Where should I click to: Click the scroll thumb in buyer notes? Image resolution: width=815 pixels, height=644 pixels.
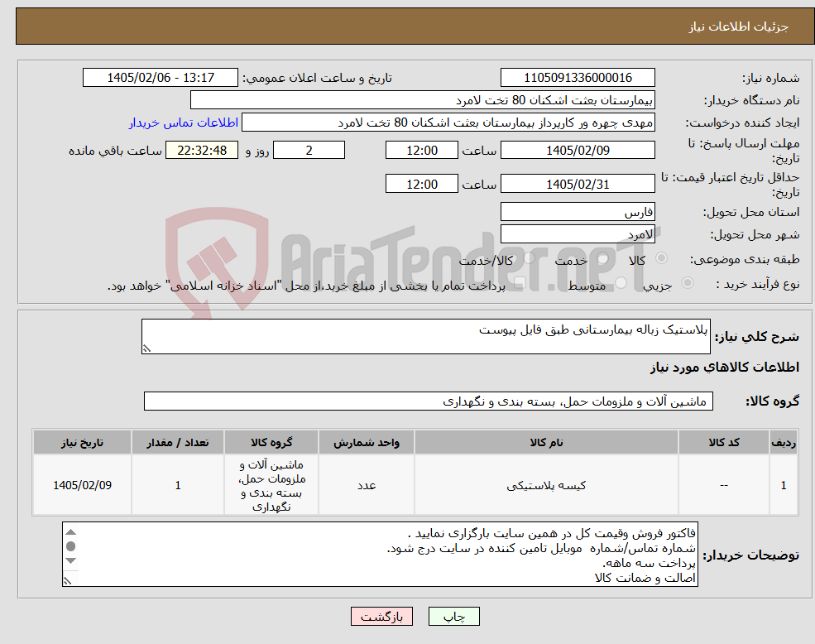[71, 546]
